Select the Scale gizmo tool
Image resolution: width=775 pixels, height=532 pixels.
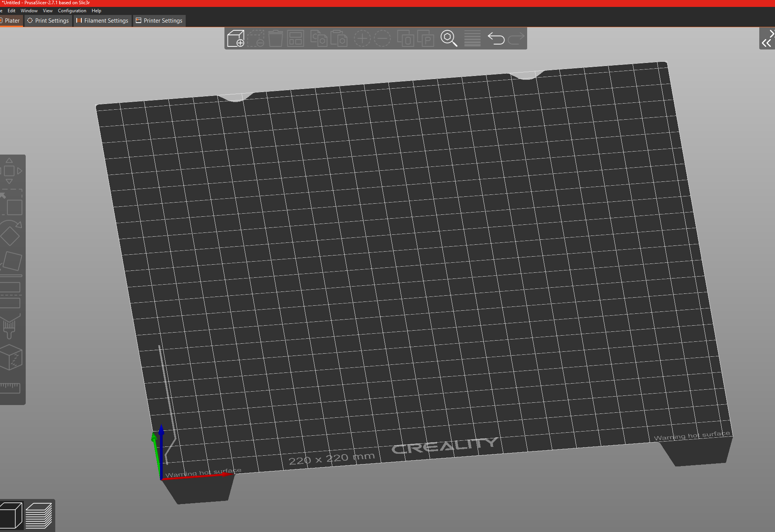point(12,202)
